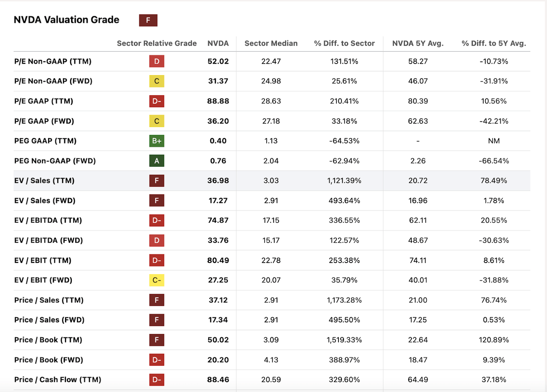Select the Price / Book (TTM) row label
The height and width of the screenshot is (392, 547).
tap(48, 340)
